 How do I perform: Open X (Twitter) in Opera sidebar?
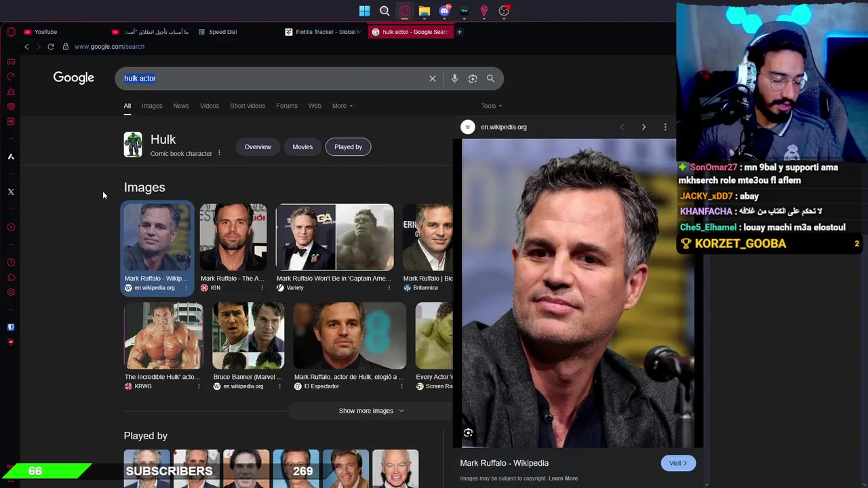click(x=11, y=192)
